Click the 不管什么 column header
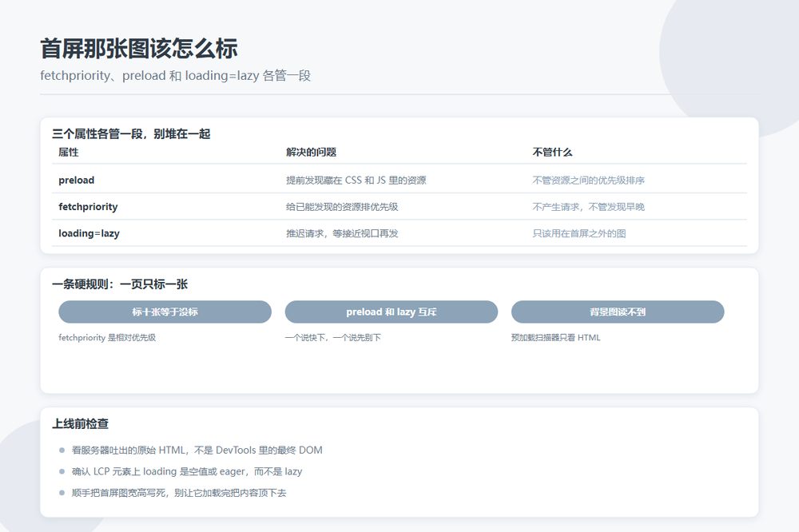799x532 pixels. click(552, 152)
